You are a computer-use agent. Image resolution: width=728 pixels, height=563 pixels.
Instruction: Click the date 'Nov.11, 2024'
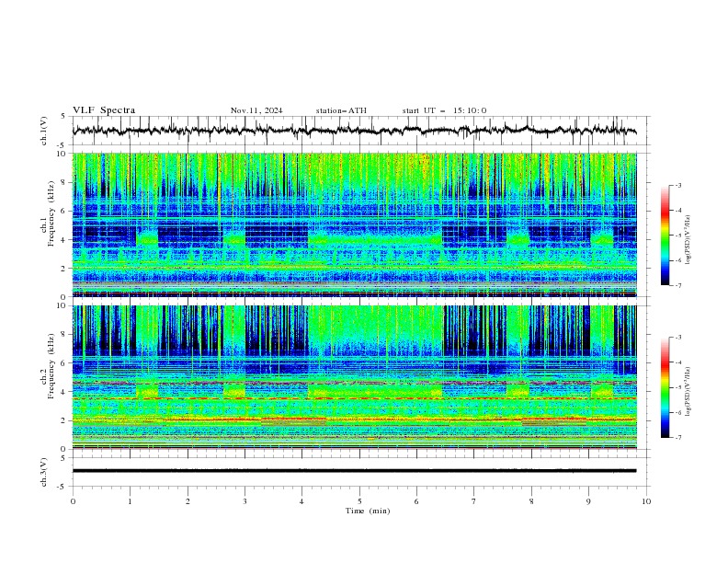point(256,110)
